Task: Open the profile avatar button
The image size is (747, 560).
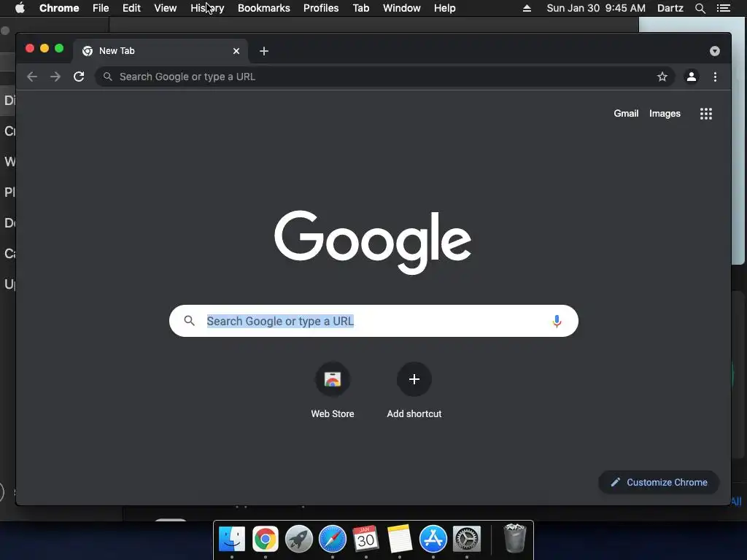Action: 692,77
